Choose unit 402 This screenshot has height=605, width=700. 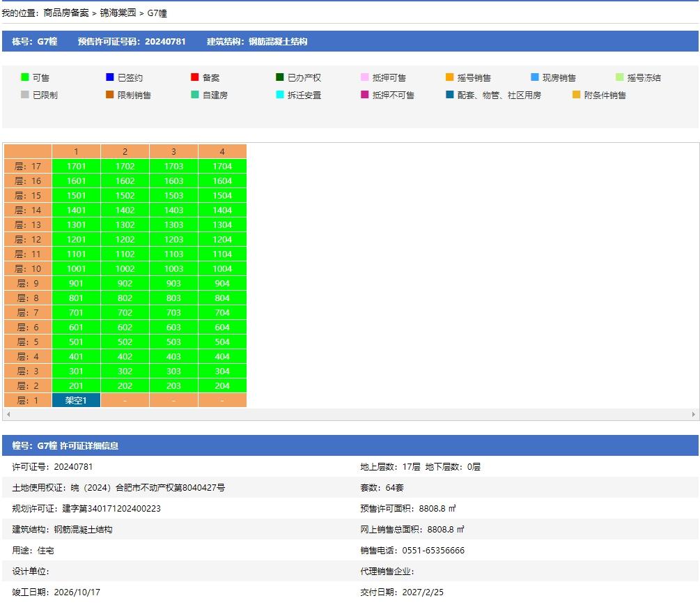coord(125,357)
